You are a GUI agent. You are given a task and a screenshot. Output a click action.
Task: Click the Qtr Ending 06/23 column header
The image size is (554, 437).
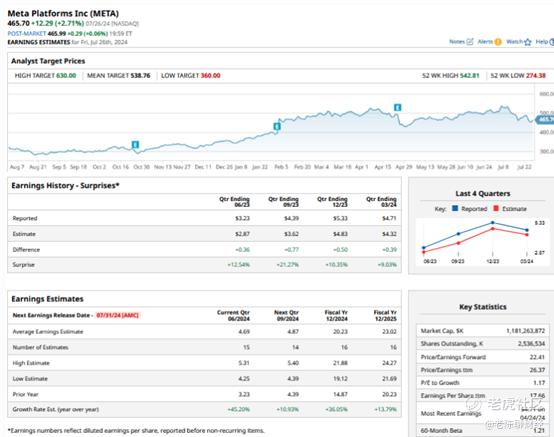pyautogui.click(x=234, y=202)
